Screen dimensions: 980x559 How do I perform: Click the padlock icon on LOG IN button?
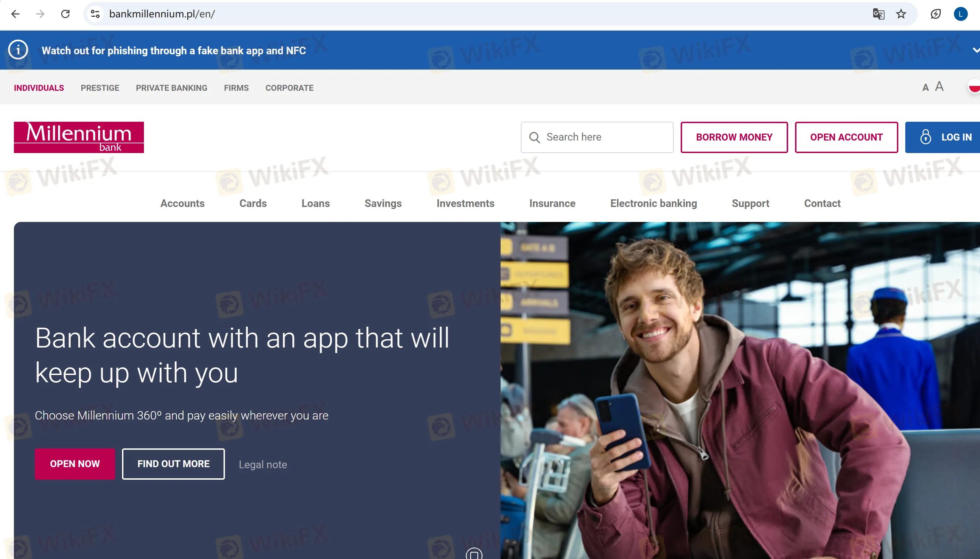[x=925, y=137]
